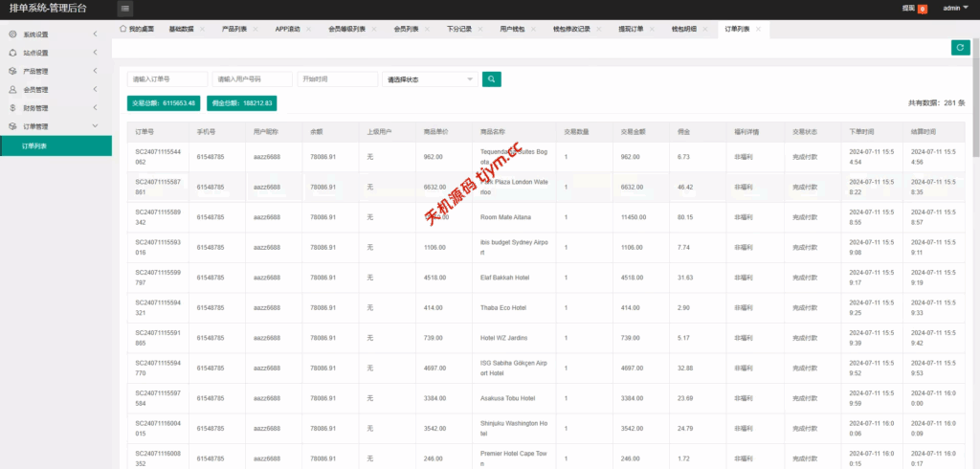The width and height of the screenshot is (980, 469).
Task: Click the 系统设置 gear icon in sidebar
Action: (12, 34)
